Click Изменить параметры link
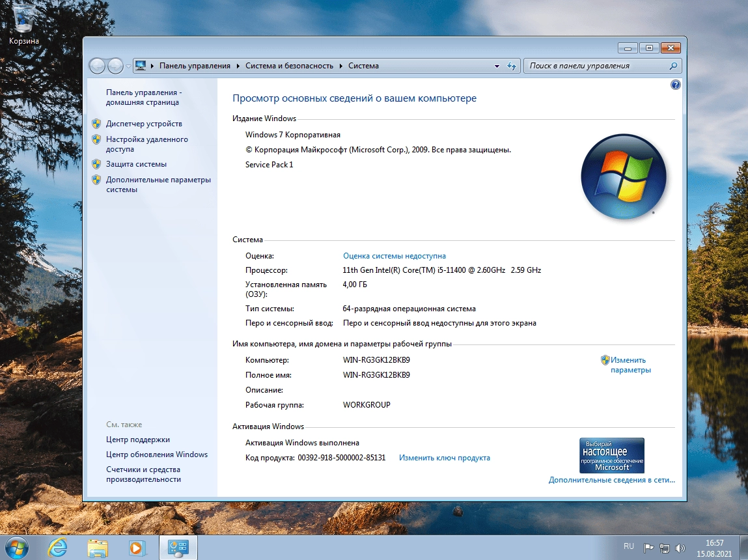This screenshot has width=748, height=560. coord(631,365)
